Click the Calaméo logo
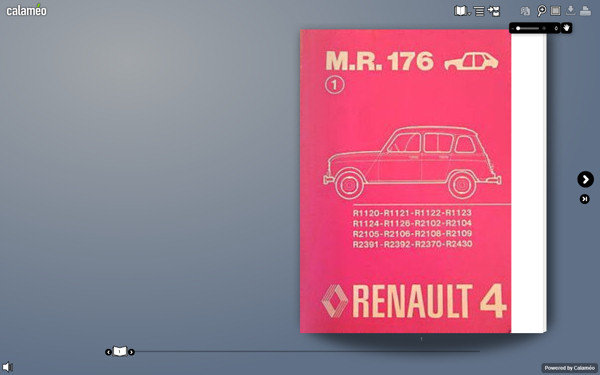The width and height of the screenshot is (600, 375). 26,10
